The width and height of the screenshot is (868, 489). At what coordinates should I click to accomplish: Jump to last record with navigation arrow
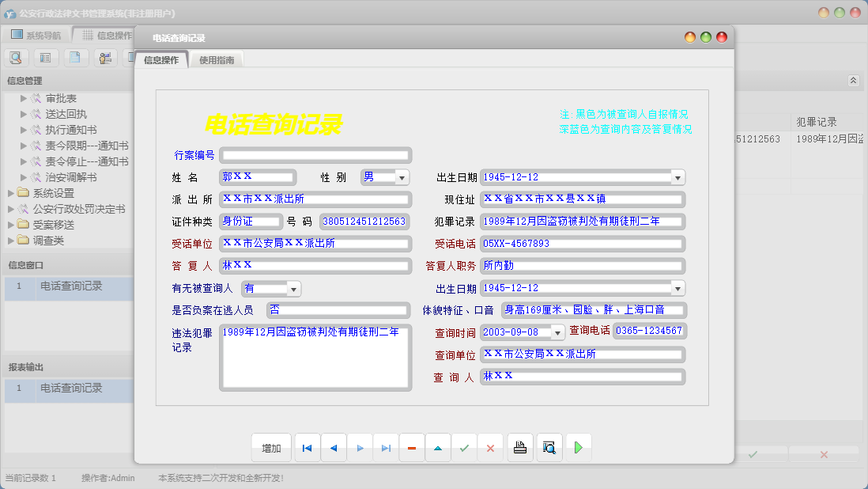385,448
